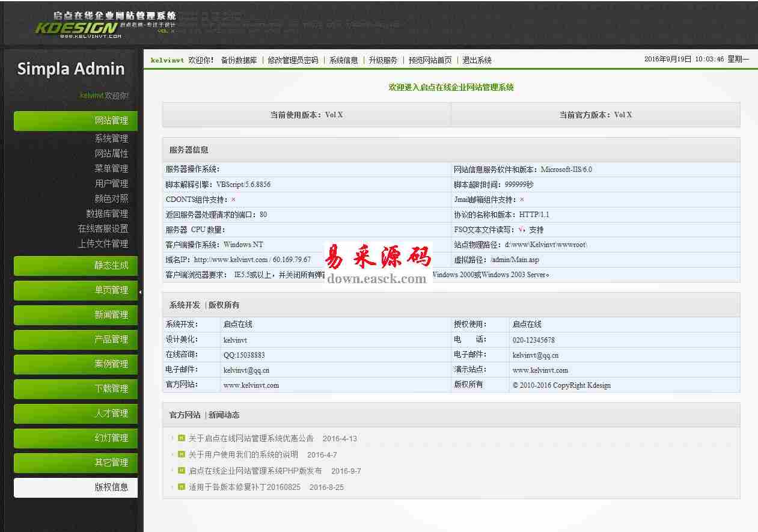
Task: Click green icon beside 优惠公告 news item
Action: [x=181, y=438]
